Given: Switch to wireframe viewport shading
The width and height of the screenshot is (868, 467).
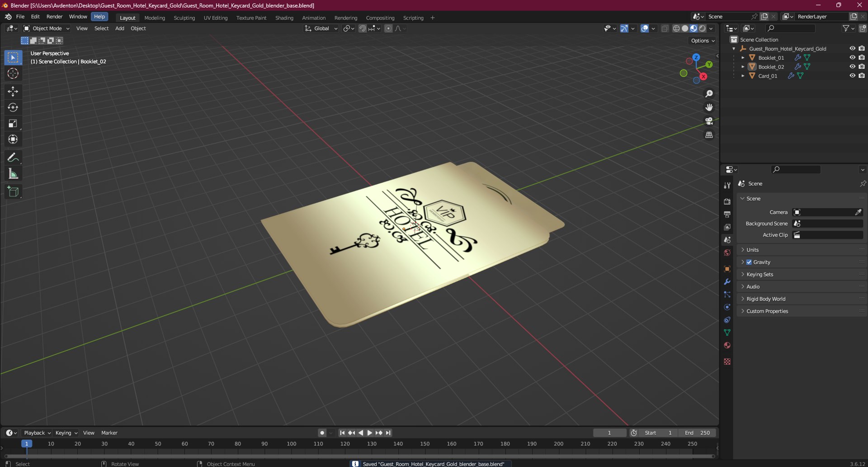Looking at the screenshot, I should pyautogui.click(x=676, y=29).
